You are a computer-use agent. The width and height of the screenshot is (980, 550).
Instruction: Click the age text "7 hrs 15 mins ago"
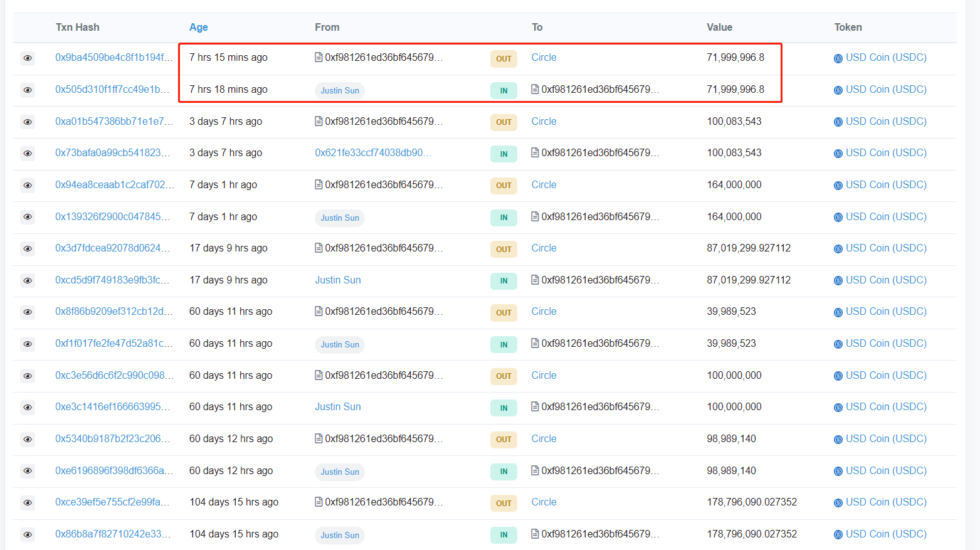point(228,57)
